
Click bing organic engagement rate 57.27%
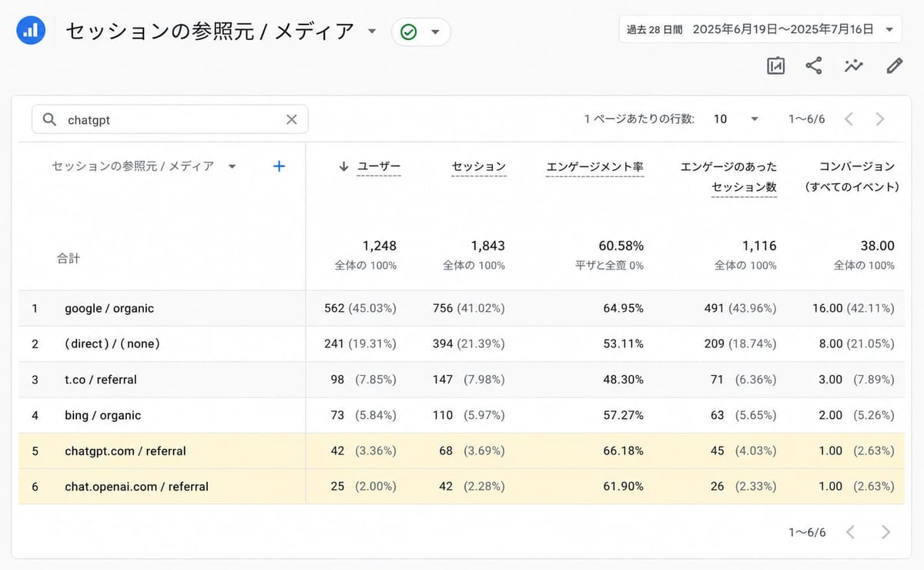624,415
